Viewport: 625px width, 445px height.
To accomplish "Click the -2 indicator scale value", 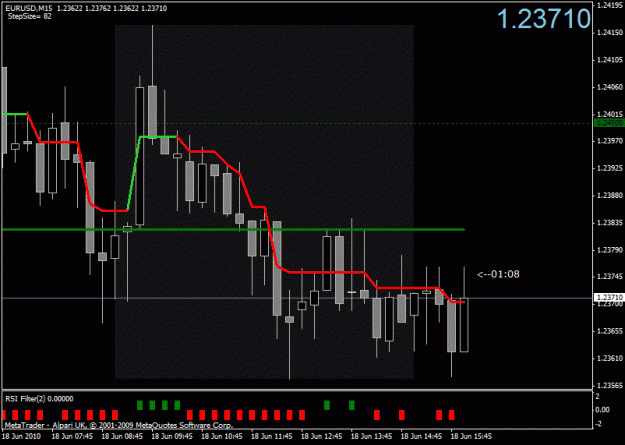I will tap(599, 423).
